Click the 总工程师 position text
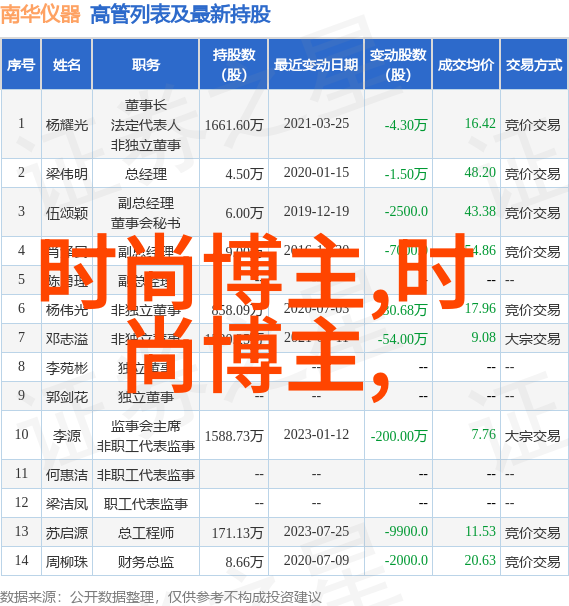569x606 pixels. [x=146, y=533]
